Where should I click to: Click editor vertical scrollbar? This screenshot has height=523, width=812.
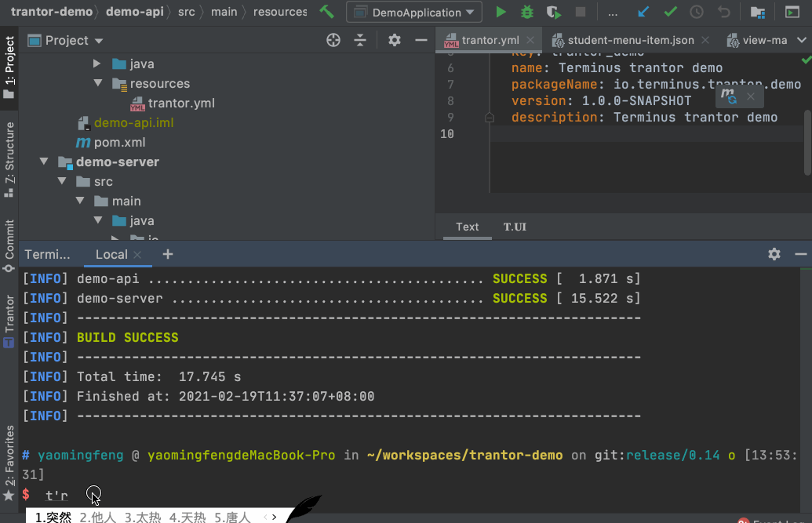pyautogui.click(x=807, y=143)
